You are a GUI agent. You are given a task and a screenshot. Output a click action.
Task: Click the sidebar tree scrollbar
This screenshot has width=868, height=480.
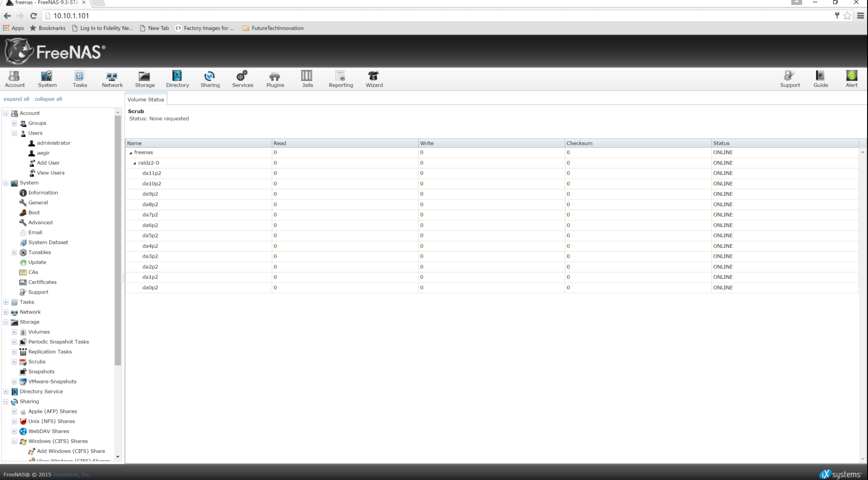[x=118, y=240]
